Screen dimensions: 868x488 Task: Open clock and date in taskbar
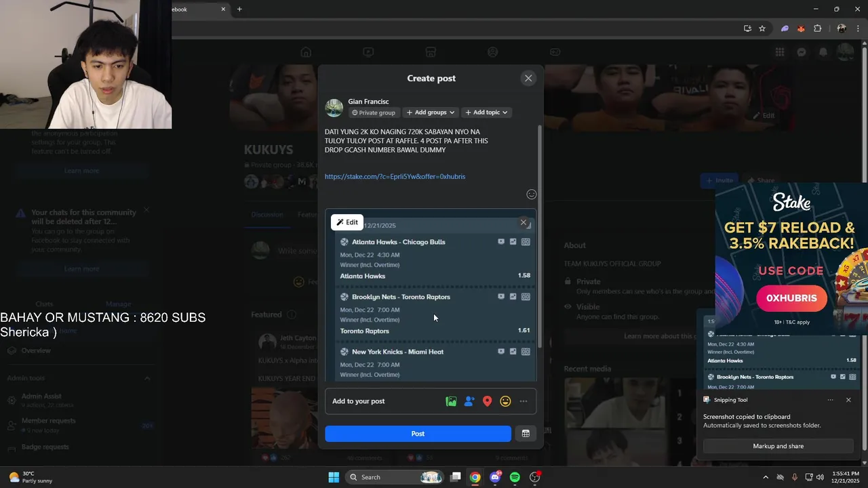coord(845,477)
